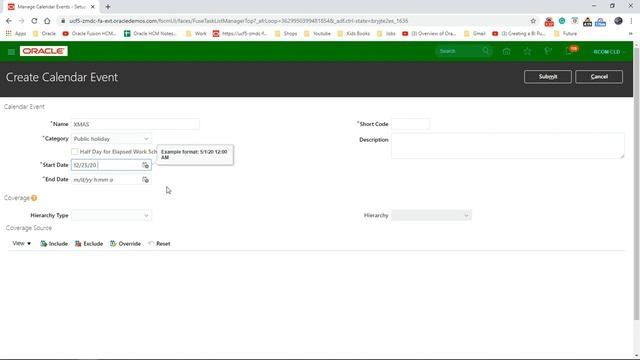The image size is (640, 360).
Task: Select the Manage Calendar Events browser tab
Action: [51, 7]
